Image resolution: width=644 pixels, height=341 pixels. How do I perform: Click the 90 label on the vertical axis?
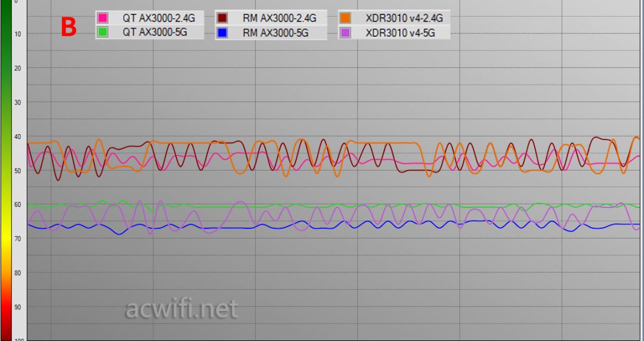point(18,307)
